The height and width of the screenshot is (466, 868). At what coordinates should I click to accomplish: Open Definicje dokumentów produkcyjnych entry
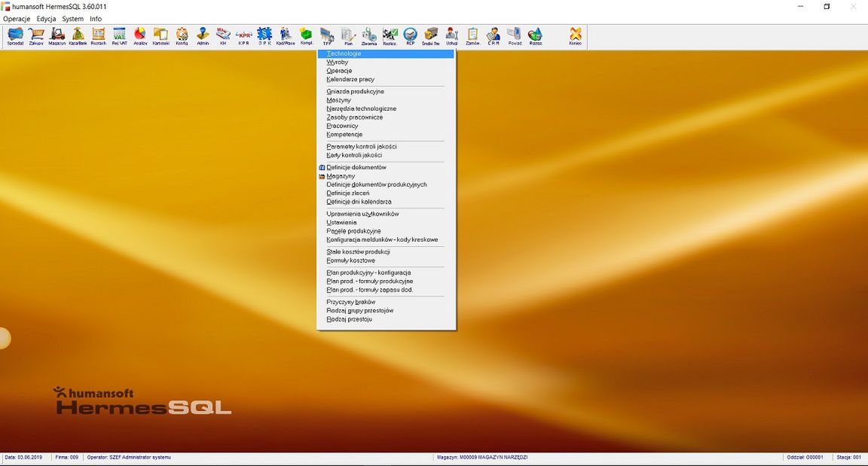[386, 184]
